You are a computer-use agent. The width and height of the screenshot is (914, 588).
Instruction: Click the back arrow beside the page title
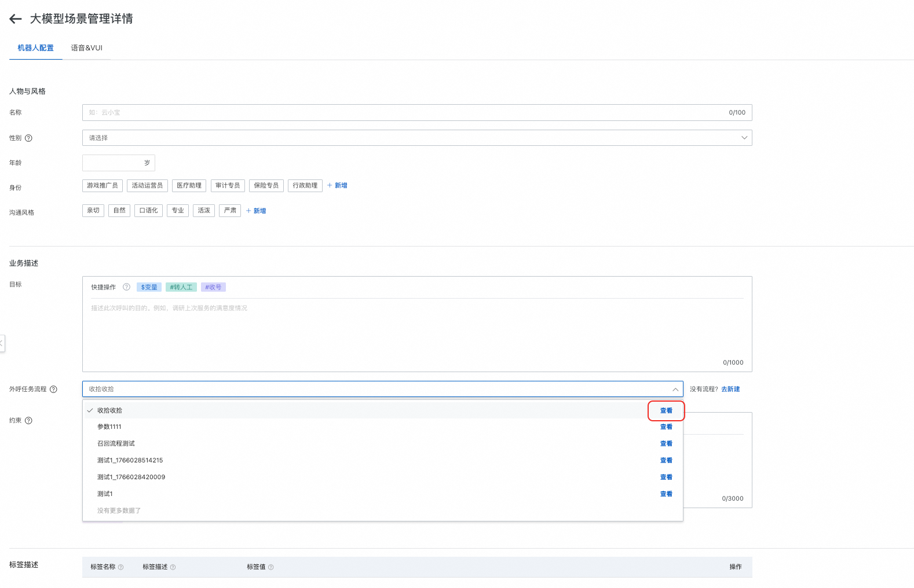pyautogui.click(x=16, y=19)
